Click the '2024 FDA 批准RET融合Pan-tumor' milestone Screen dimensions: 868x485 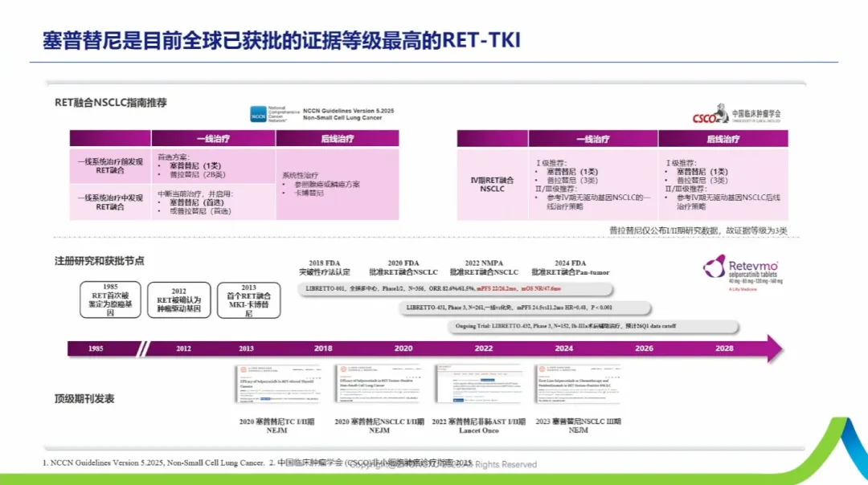[570, 267]
